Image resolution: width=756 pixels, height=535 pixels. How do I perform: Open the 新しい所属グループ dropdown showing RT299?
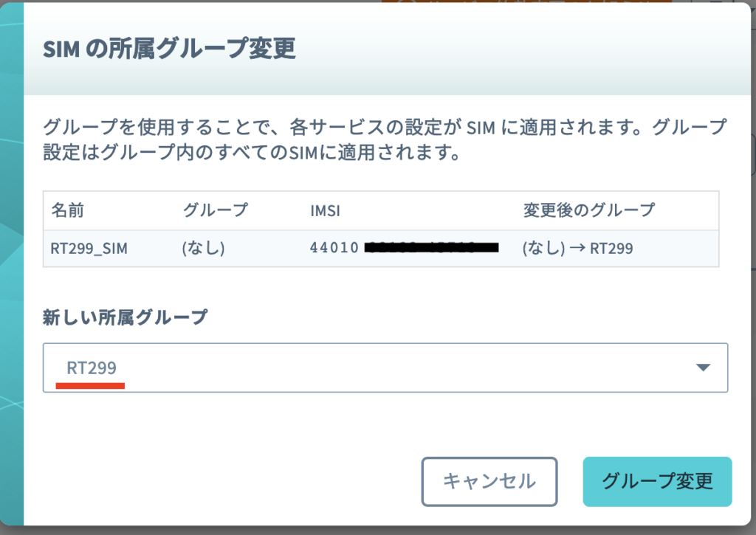pyautogui.click(x=385, y=367)
